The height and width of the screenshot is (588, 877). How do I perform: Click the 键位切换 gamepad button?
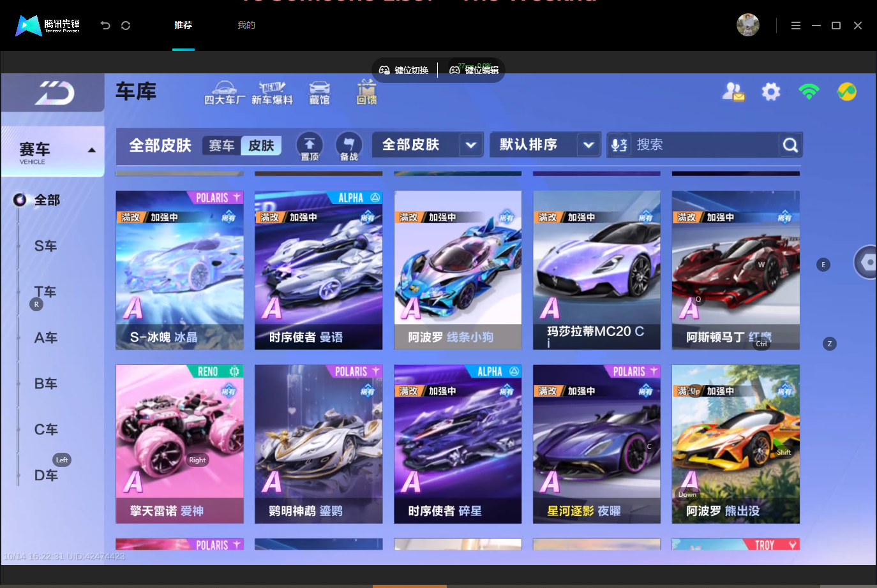coord(404,70)
